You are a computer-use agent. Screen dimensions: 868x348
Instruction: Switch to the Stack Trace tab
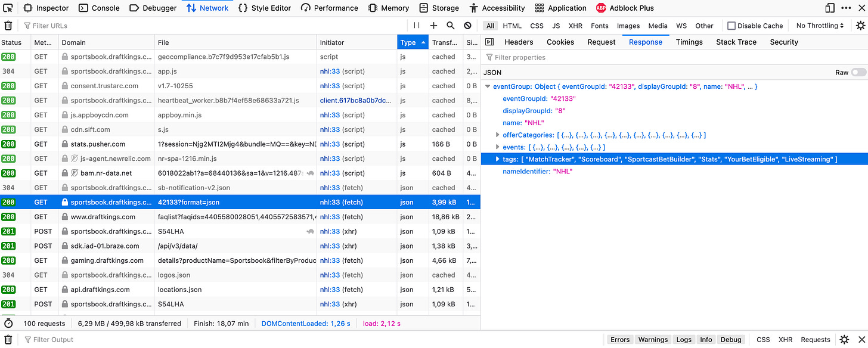(736, 42)
